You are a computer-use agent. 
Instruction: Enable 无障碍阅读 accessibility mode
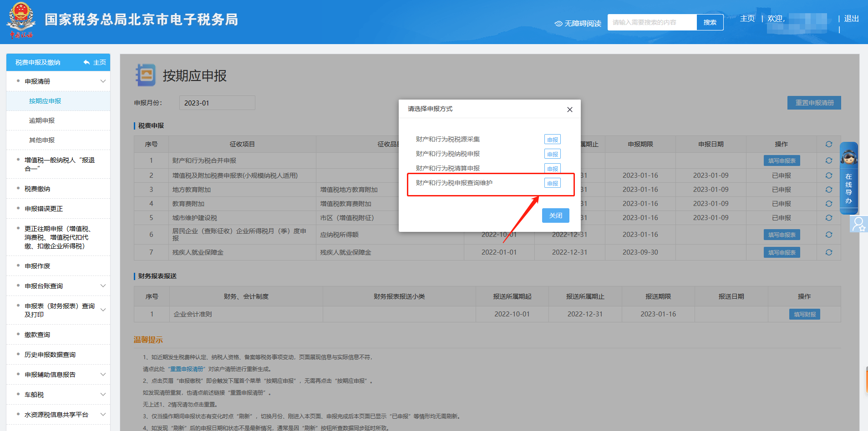[x=578, y=23]
